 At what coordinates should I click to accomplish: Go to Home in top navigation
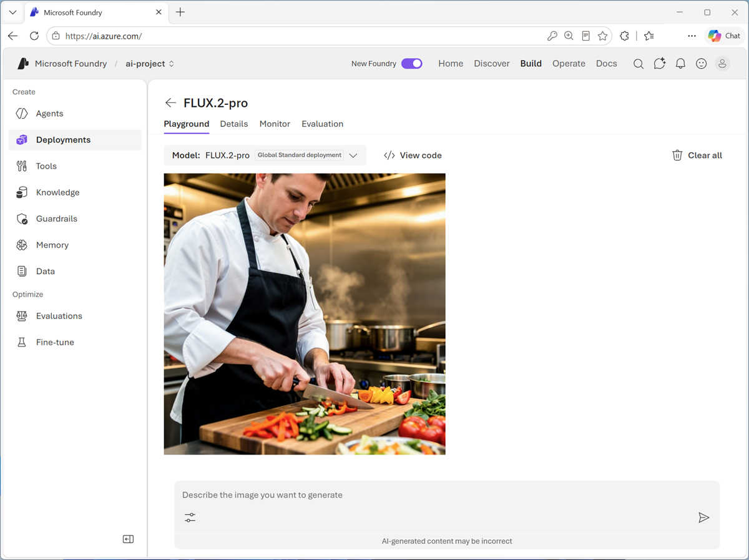(x=451, y=64)
